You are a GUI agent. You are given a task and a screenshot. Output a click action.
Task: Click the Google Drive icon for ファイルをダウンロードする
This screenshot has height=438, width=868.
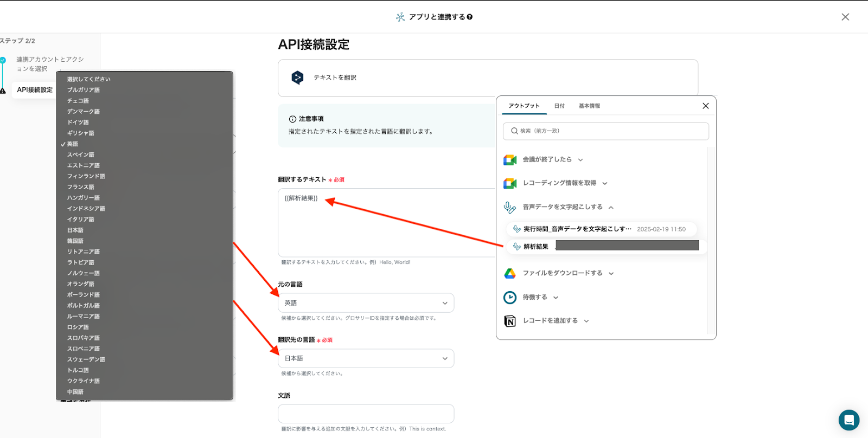[510, 273]
